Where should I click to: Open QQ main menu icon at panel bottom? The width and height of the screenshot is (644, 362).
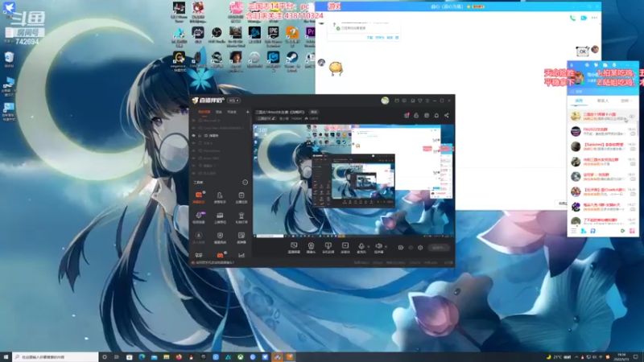pyautogui.click(x=574, y=231)
